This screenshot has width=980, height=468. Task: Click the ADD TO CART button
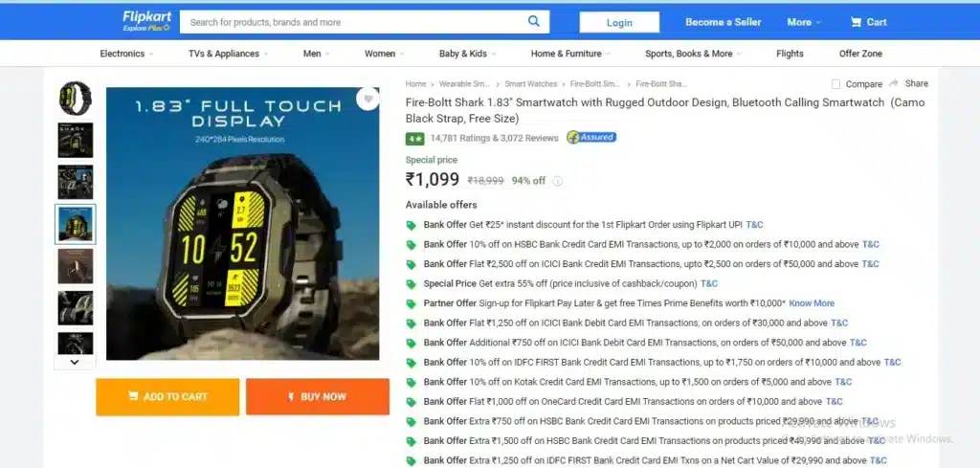point(167,397)
